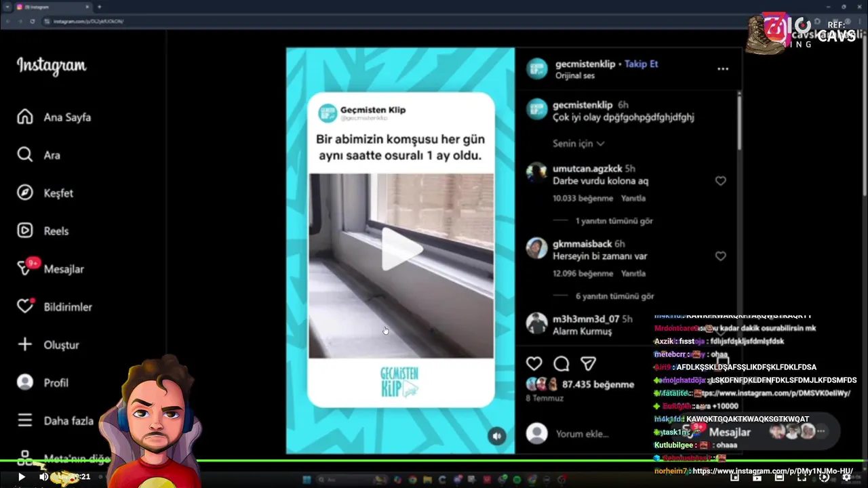Reply to gkmmaisback's comment with Yanıtla
The height and width of the screenshot is (488, 868).
pos(633,274)
